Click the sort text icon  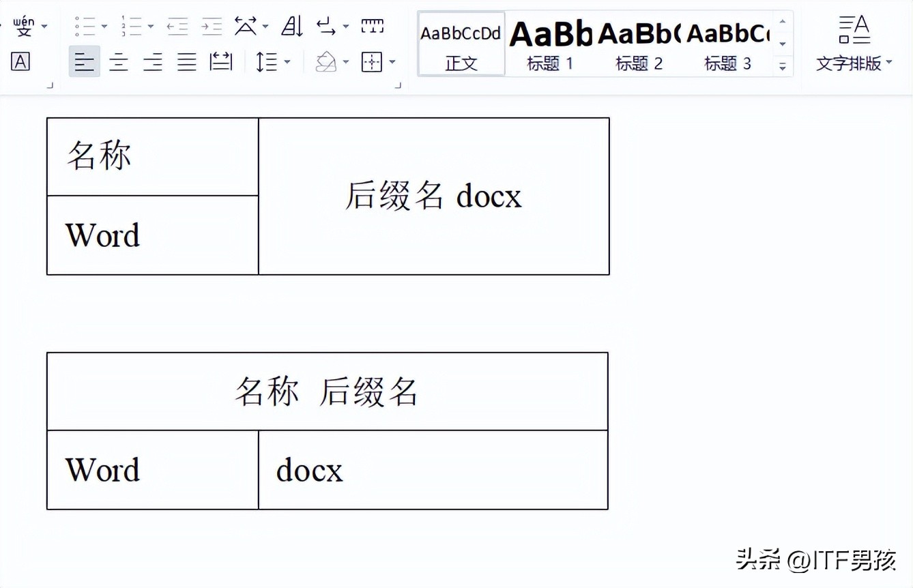pyautogui.click(x=291, y=26)
